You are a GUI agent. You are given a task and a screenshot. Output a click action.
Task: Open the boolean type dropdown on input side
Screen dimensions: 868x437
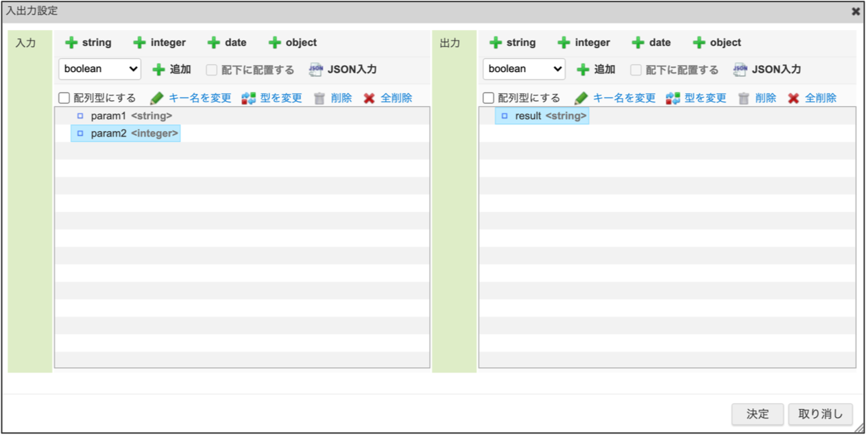[99, 69]
